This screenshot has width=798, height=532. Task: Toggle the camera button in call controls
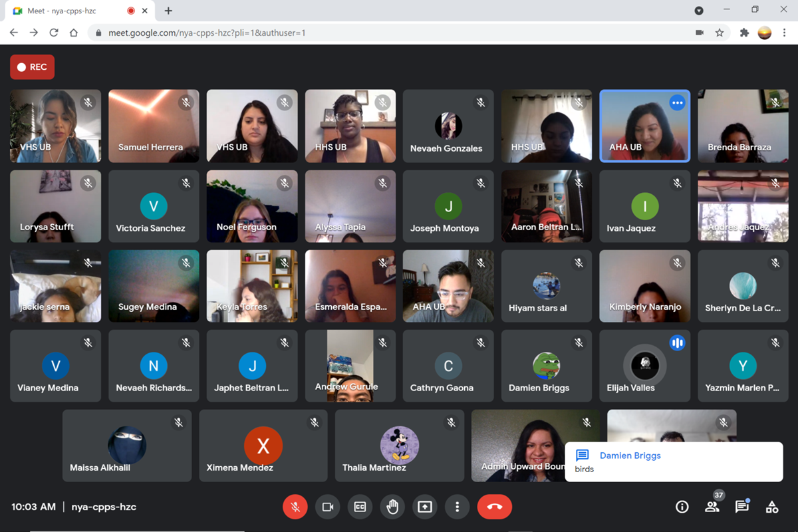click(x=328, y=507)
